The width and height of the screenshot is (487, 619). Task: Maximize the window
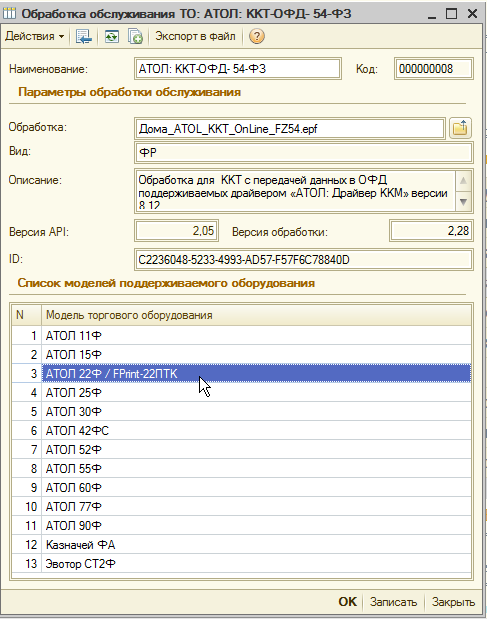[451, 13]
